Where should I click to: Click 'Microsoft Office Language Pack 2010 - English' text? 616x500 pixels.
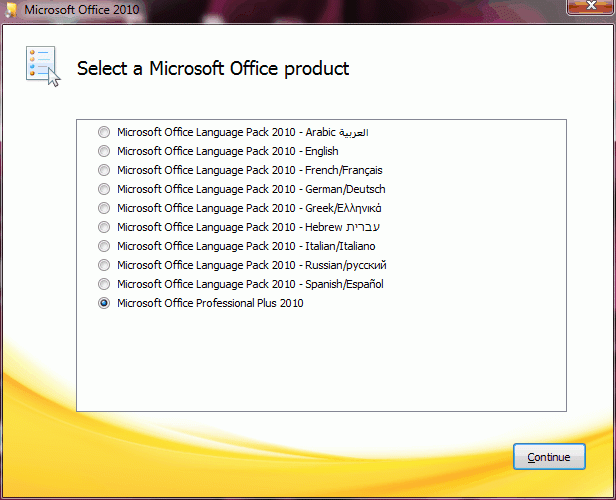(228, 151)
